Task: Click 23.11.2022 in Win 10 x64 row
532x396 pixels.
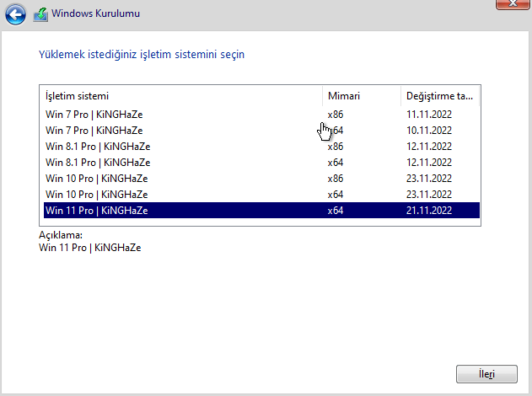Action: (429, 195)
